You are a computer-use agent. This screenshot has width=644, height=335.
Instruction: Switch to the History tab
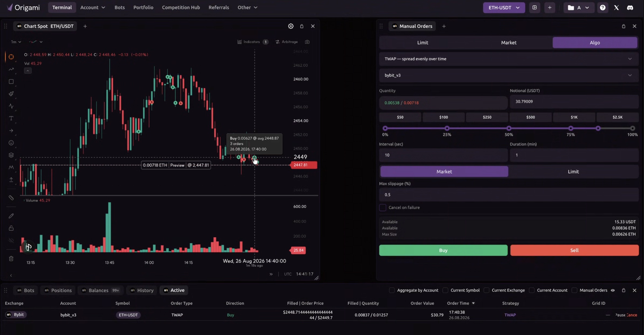142,290
